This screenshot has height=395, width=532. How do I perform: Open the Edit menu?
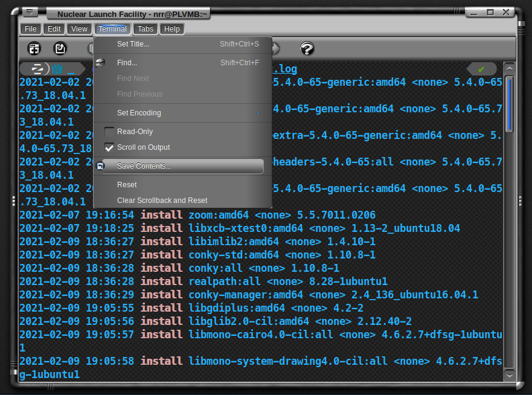coord(54,29)
